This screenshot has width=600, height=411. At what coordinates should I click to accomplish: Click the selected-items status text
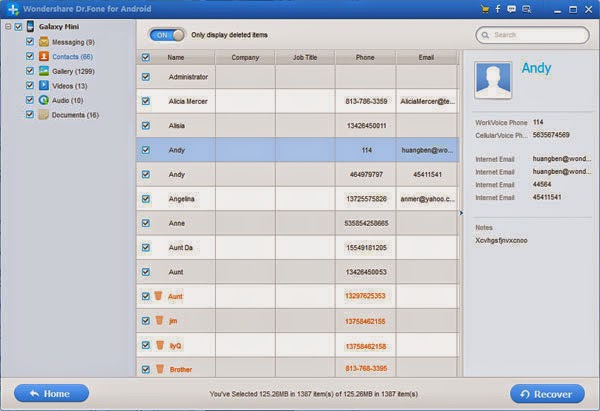(x=313, y=394)
